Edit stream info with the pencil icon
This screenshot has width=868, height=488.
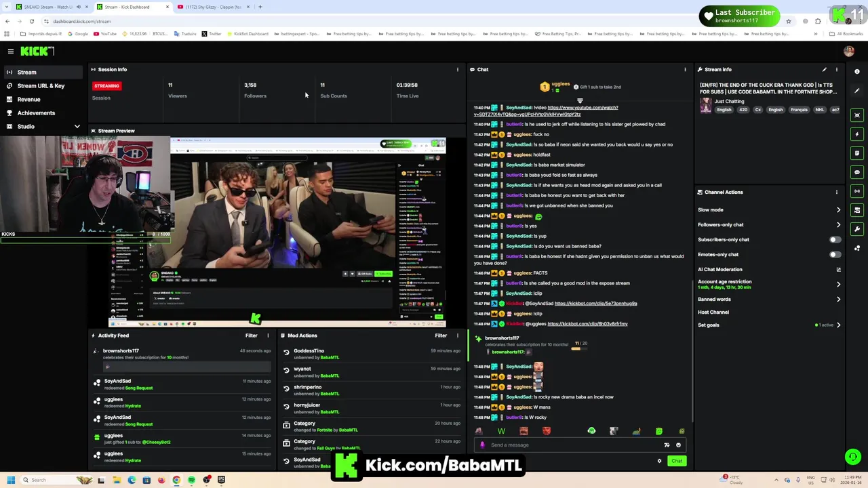click(x=825, y=69)
